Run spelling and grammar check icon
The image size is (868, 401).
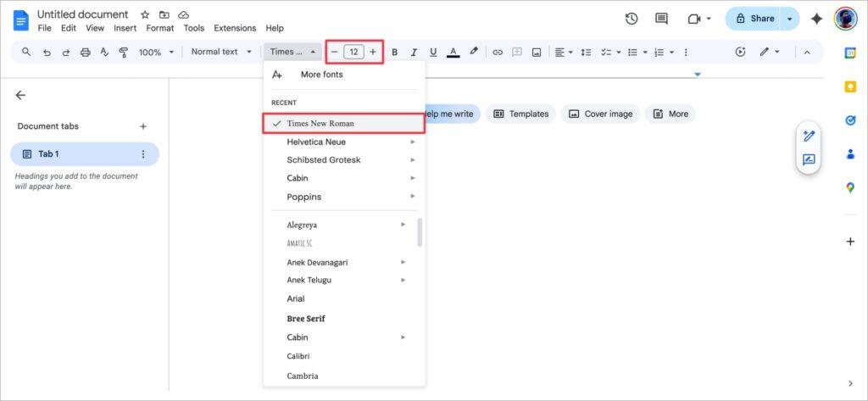[x=104, y=52]
